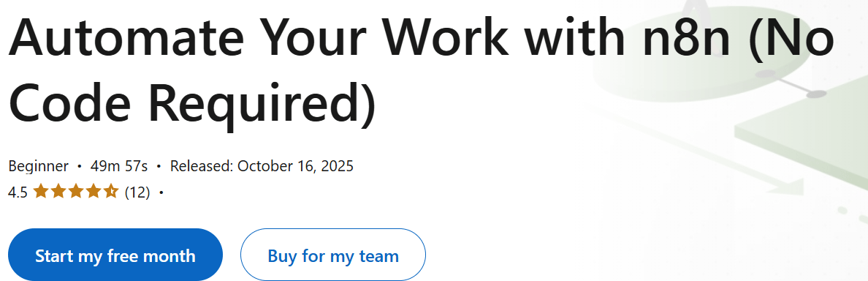This screenshot has height=281, width=868.
Task: Click the 49m 57s course duration
Action: [120, 165]
